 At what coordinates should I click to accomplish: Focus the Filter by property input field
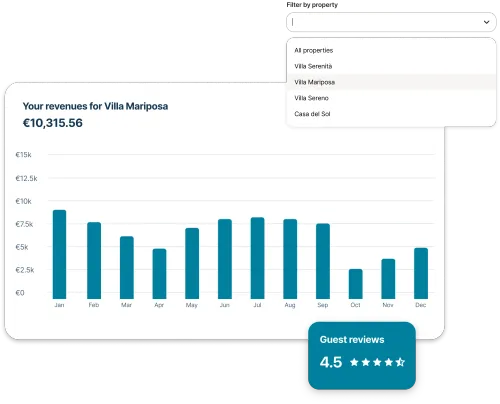pyautogui.click(x=391, y=22)
